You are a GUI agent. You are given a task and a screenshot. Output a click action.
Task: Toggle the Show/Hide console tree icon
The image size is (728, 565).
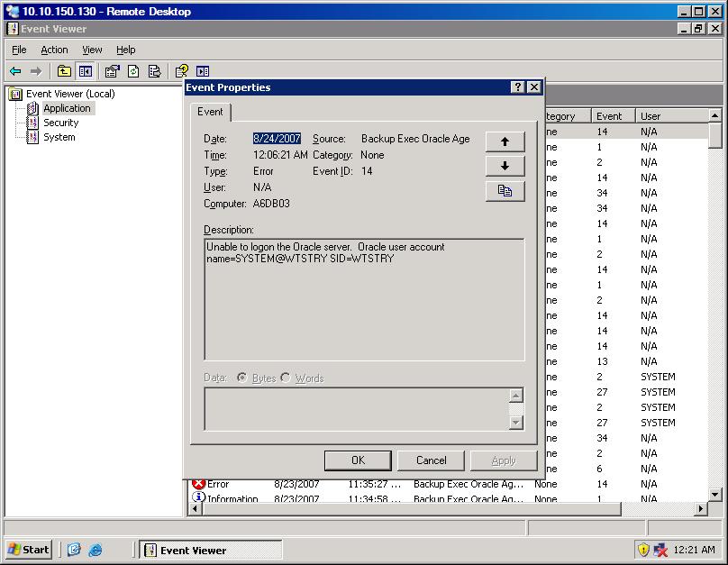(86, 71)
